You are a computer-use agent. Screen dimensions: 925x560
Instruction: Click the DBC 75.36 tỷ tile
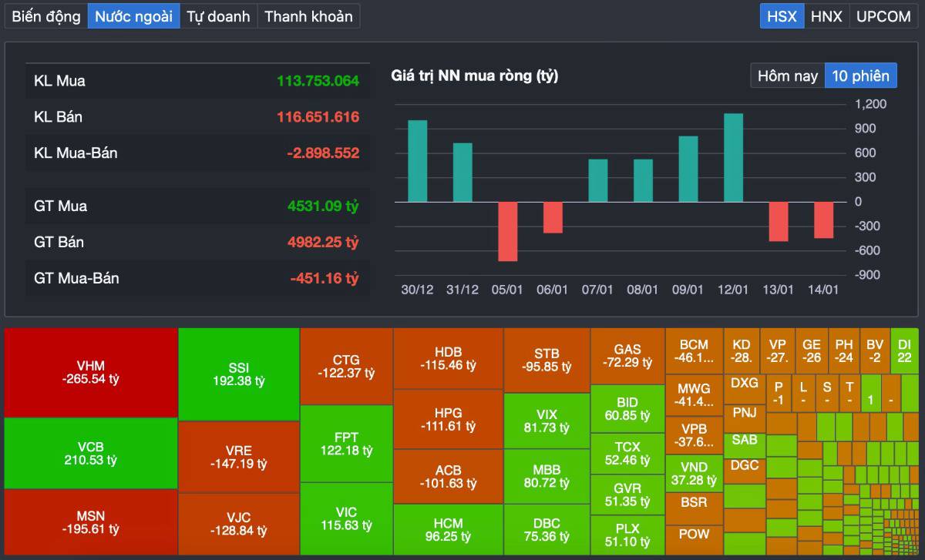[x=547, y=530]
